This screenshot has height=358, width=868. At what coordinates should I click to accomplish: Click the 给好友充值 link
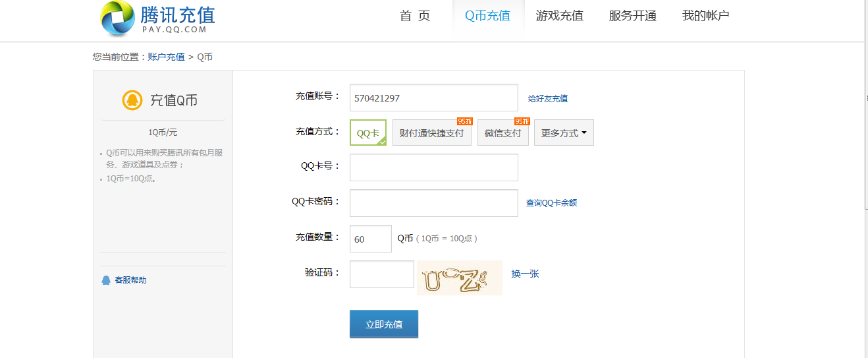548,99
